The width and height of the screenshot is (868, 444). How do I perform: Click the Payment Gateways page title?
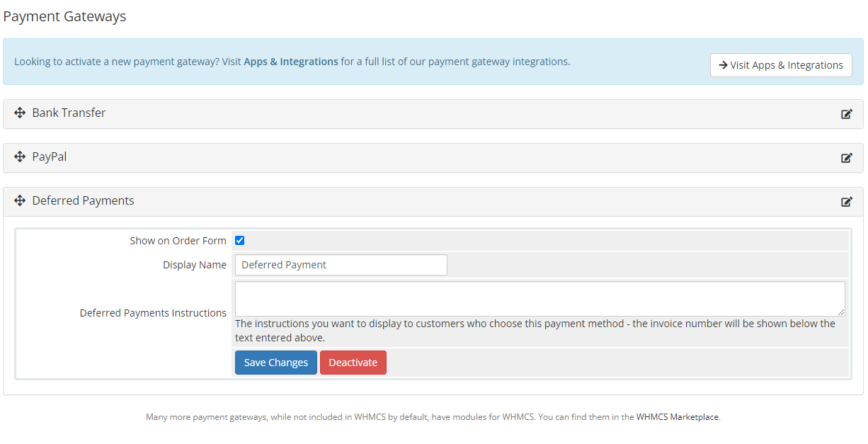pyautogui.click(x=64, y=16)
